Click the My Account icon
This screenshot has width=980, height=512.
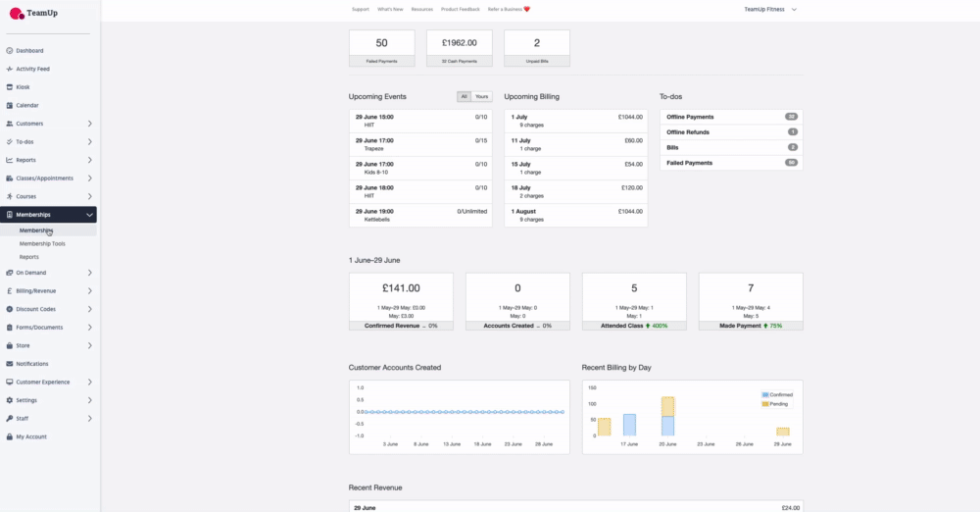click(10, 436)
